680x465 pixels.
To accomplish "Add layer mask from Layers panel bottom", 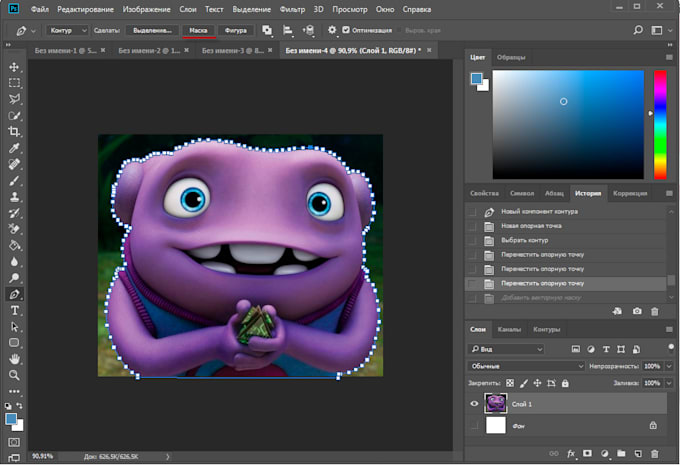I will click(587, 454).
